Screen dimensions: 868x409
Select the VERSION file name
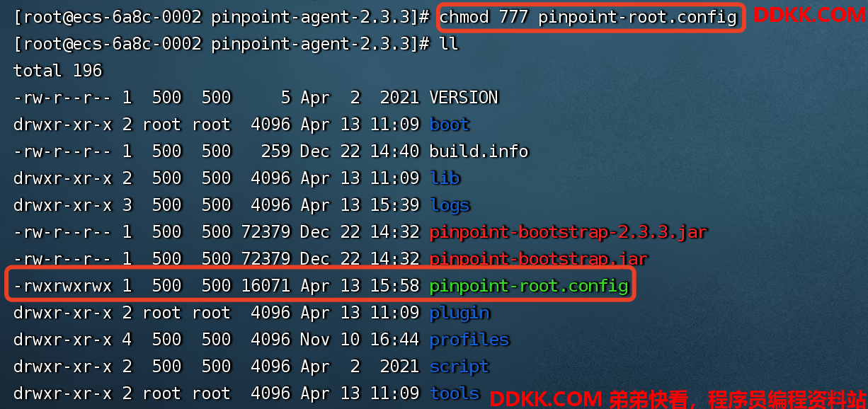[464, 98]
